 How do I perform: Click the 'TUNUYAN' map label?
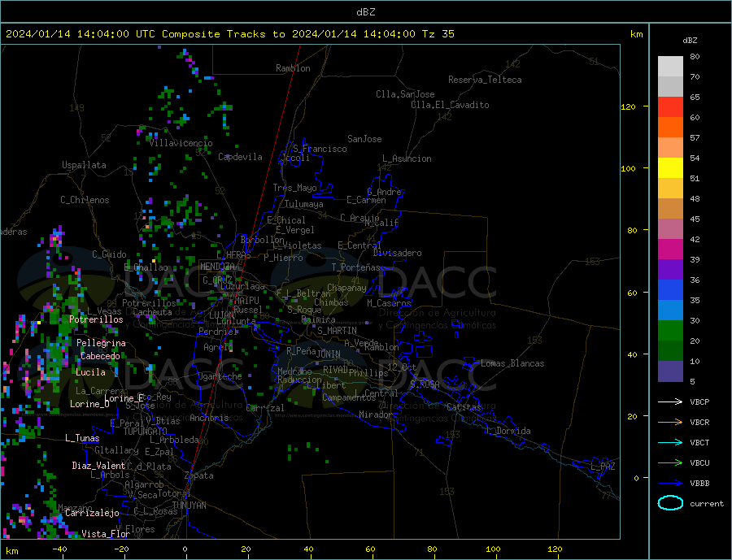pos(189,506)
